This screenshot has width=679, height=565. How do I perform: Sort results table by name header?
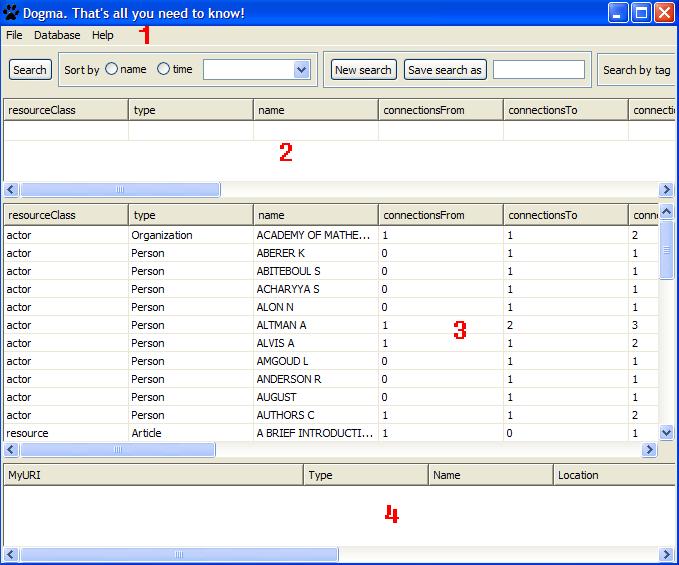tap(316, 215)
